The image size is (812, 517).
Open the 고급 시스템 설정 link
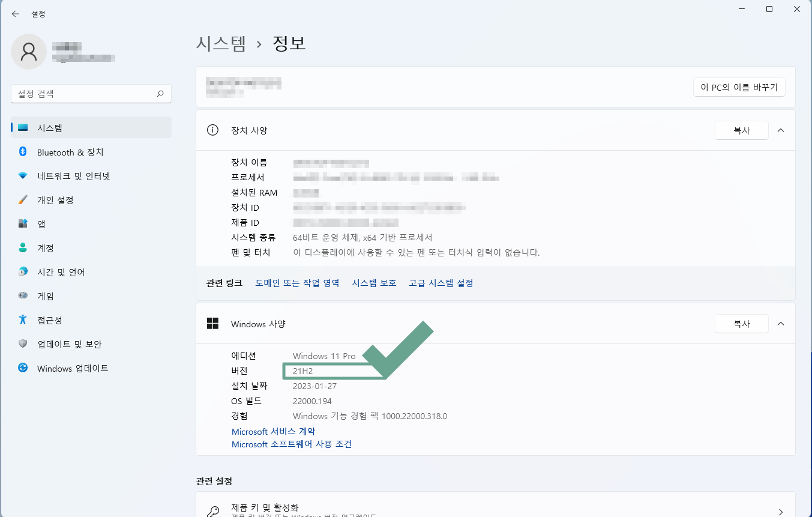(x=441, y=282)
